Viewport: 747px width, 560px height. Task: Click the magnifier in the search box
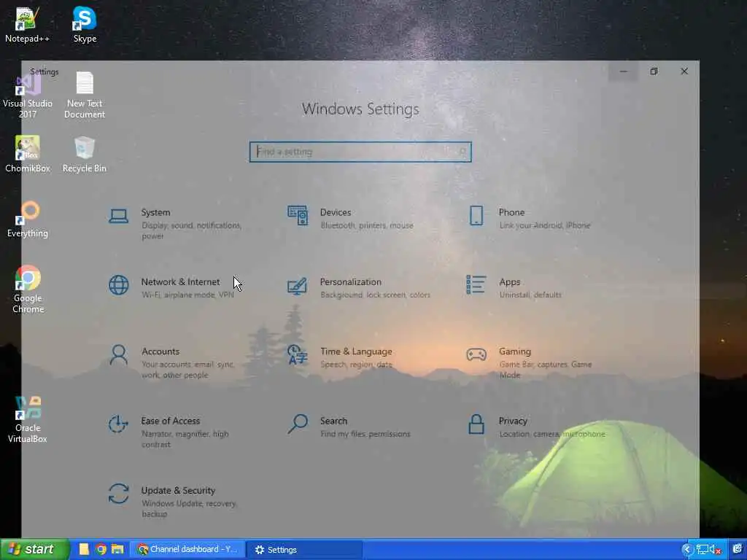[462, 152]
